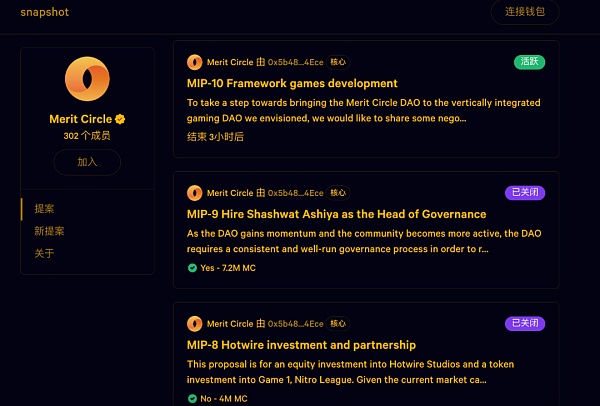Click the 加入 join button
This screenshot has width=600, height=406.
87,162
